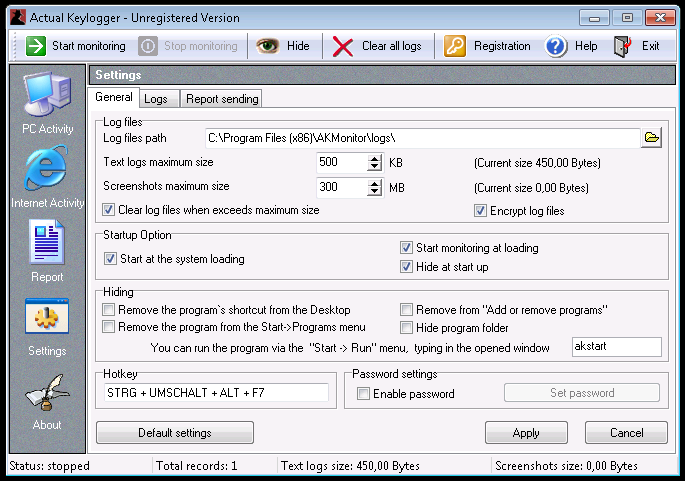Click the Default settings button

[x=175, y=433]
